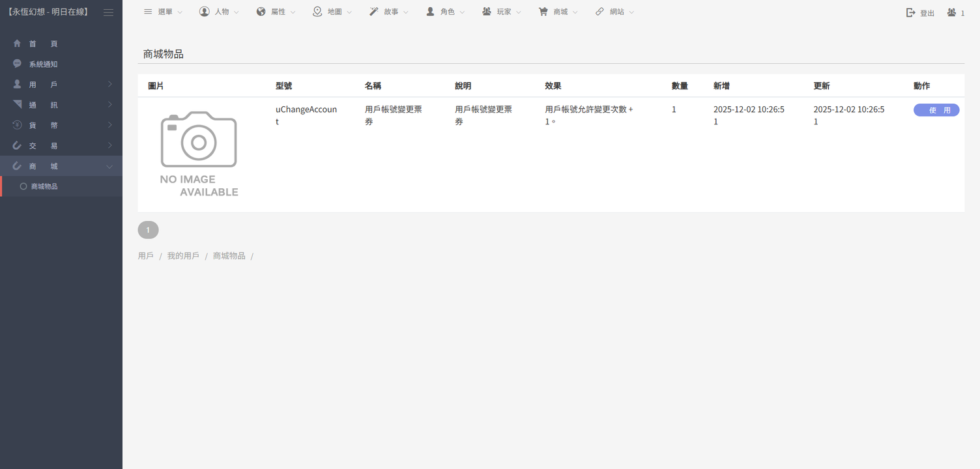The height and width of the screenshot is (469, 980).
Task: Select the 商城物品 radio circle in sidebar
Action: pyautogui.click(x=23, y=186)
